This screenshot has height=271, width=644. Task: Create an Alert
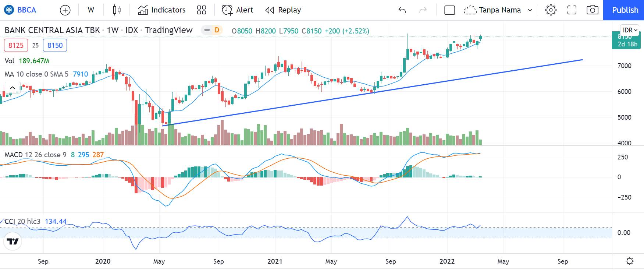point(238,10)
